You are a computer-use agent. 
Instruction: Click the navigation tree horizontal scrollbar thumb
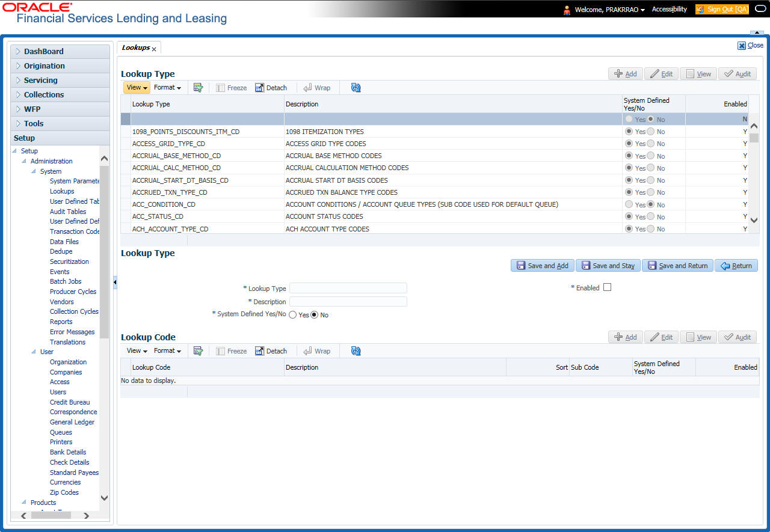coord(51,515)
